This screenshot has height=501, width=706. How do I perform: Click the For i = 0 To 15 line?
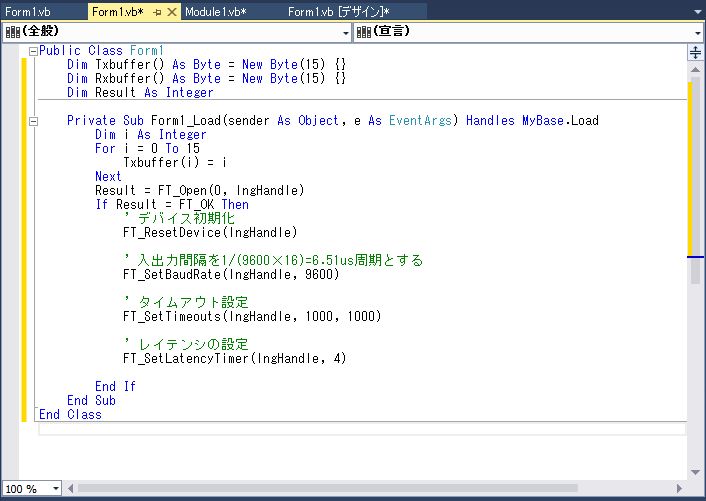[147, 149]
